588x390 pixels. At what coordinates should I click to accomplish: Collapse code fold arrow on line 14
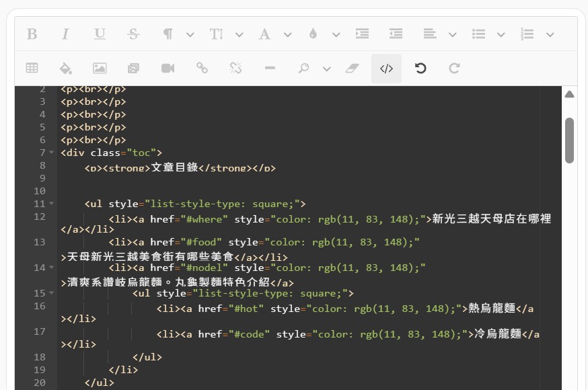pyautogui.click(x=51, y=268)
